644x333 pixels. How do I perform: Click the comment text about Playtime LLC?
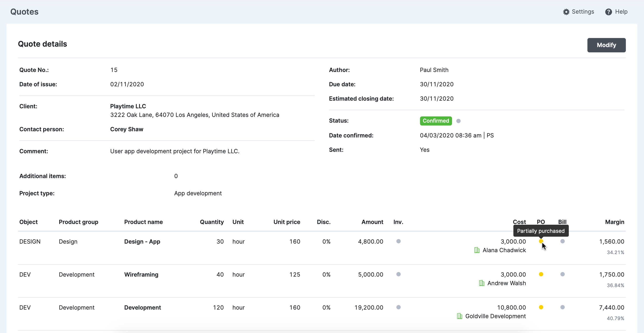click(x=175, y=151)
